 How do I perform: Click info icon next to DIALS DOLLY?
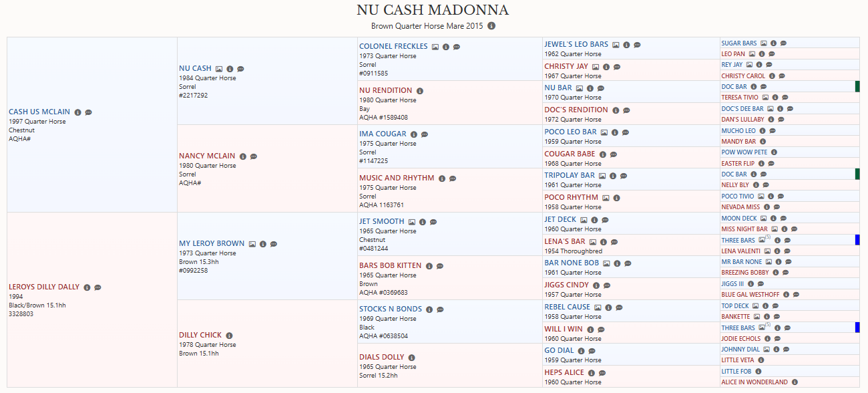pos(411,358)
